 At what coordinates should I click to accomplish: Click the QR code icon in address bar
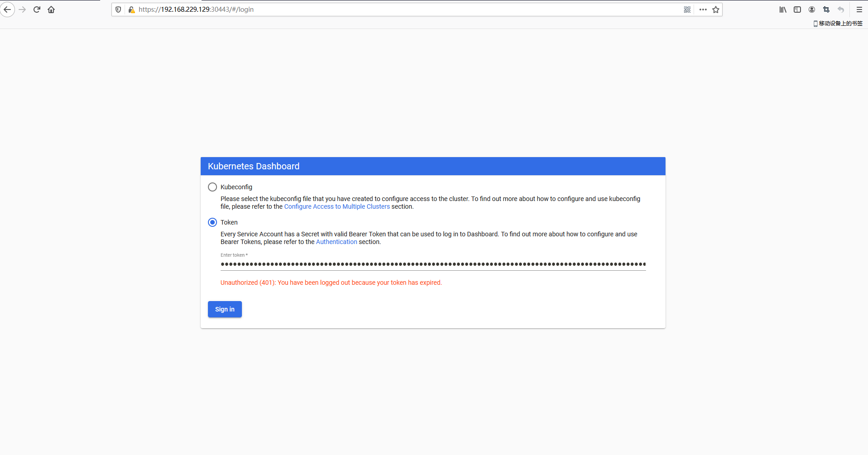687,10
